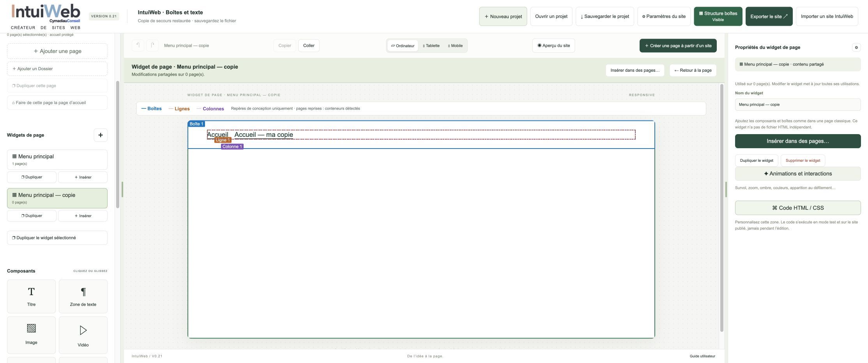Viewport: 868px width, 363px height.
Task: Toggle Structure boîtes visibility
Action: (718, 16)
